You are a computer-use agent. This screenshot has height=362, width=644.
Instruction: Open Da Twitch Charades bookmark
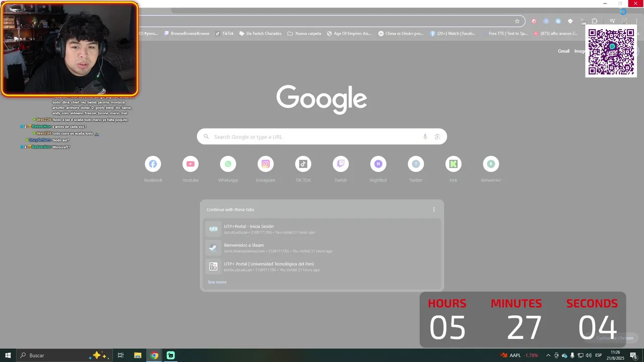pyautogui.click(x=260, y=34)
